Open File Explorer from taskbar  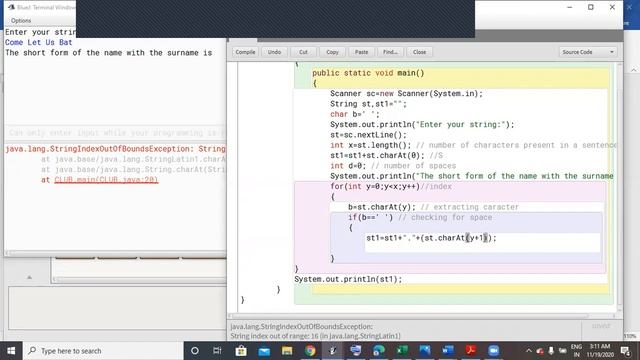tap(287, 351)
